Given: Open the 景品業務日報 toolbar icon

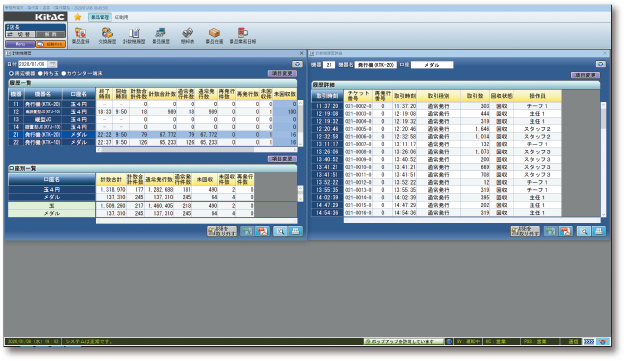Looking at the screenshot, I should pos(243,35).
